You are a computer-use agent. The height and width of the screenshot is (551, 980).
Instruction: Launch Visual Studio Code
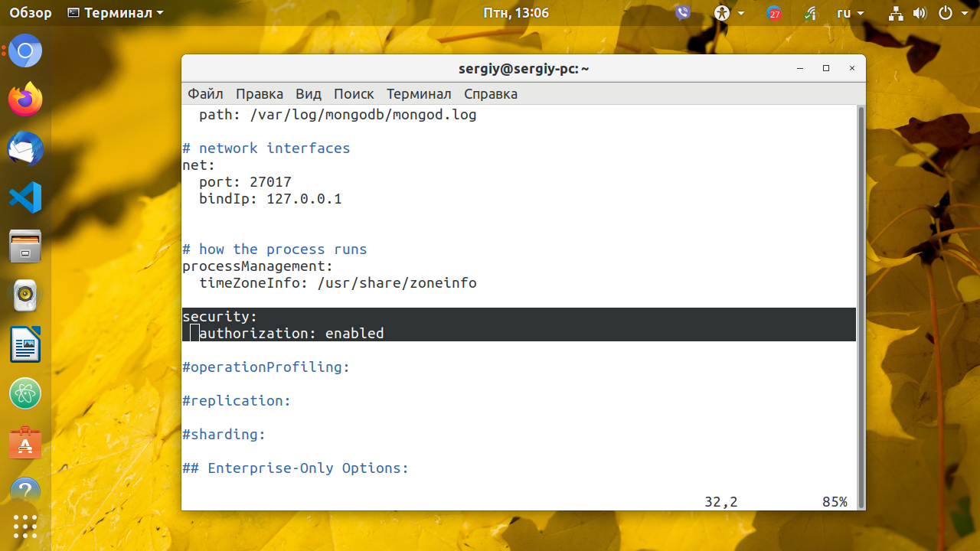pos(25,197)
